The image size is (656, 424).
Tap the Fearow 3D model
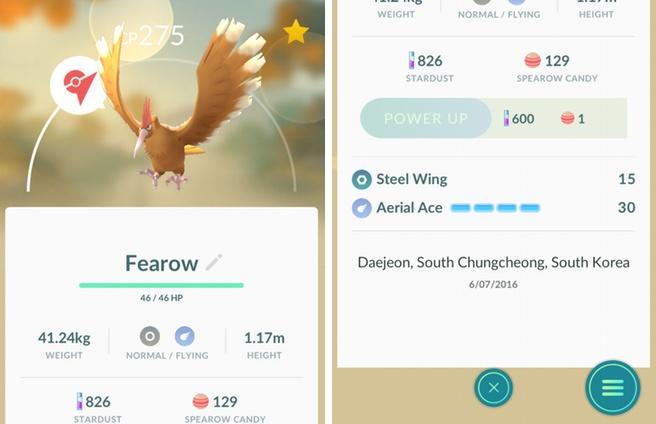click(180, 105)
